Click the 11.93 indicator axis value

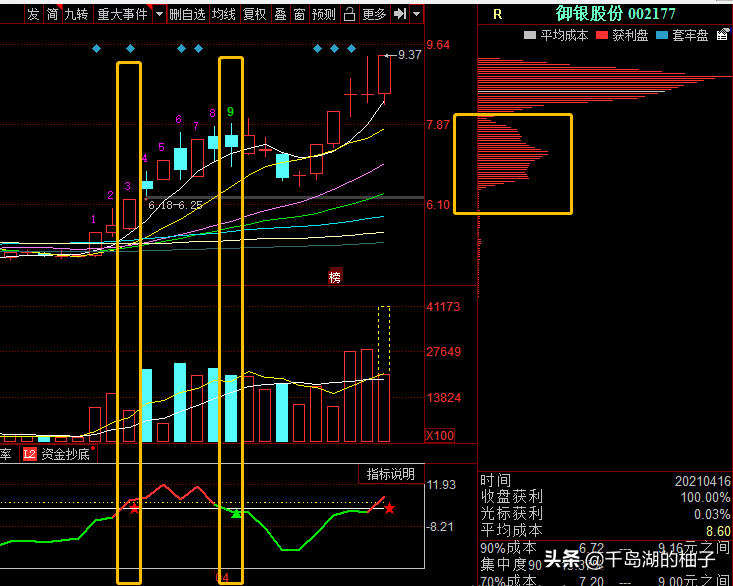(x=441, y=485)
